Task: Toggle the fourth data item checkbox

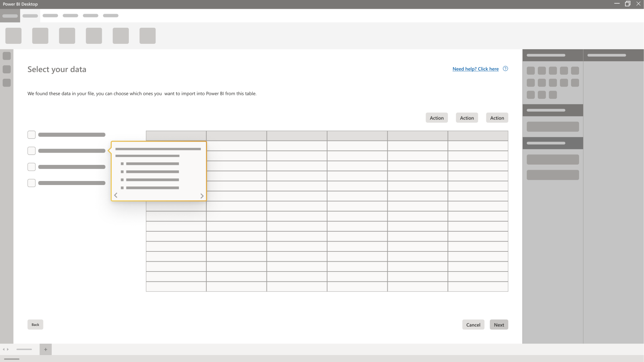Action: tap(32, 183)
